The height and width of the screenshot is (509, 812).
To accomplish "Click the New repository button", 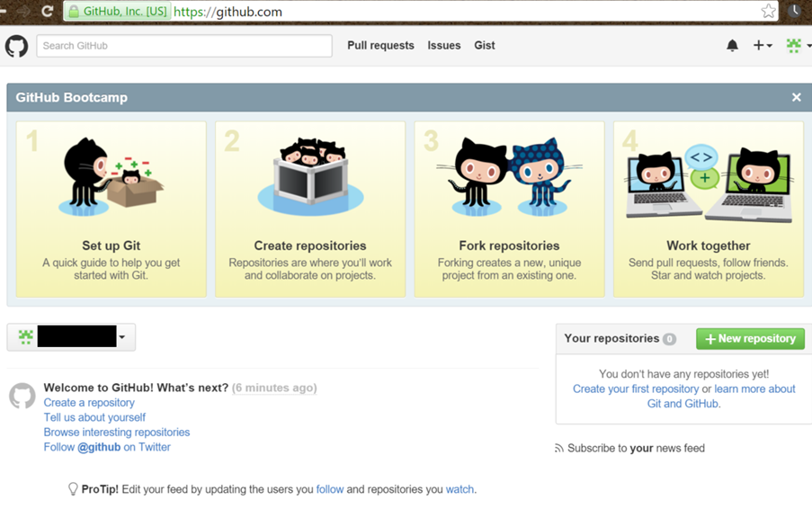I will click(750, 339).
